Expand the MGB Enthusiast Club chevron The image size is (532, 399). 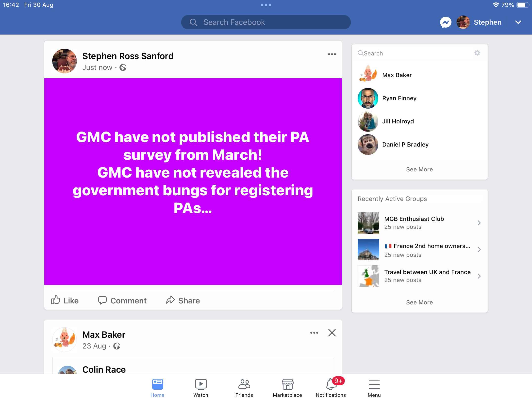(x=479, y=223)
